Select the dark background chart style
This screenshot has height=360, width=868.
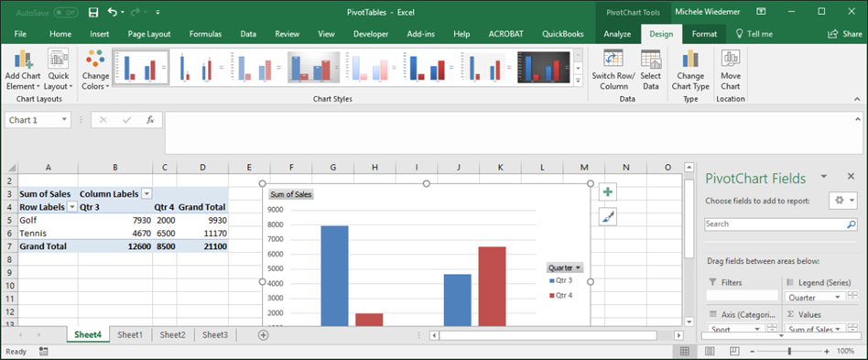pos(544,67)
